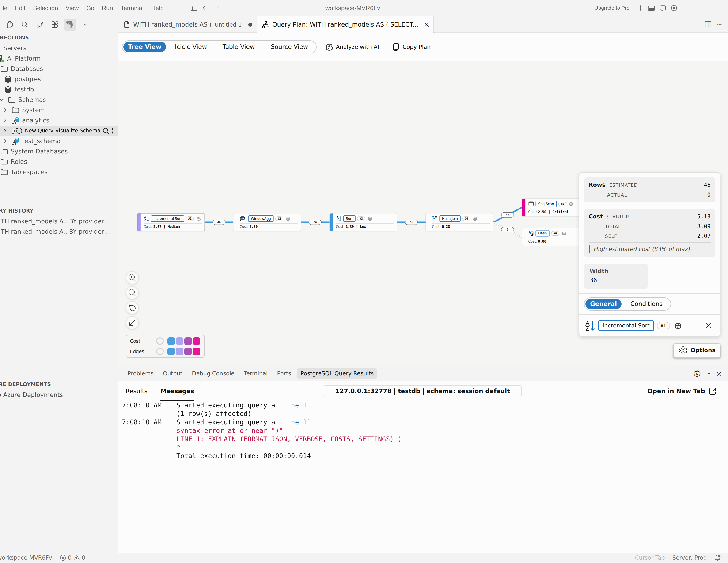Screen dimensions: 728x563
Task: Switch to the Problems panel tab
Action: point(140,373)
